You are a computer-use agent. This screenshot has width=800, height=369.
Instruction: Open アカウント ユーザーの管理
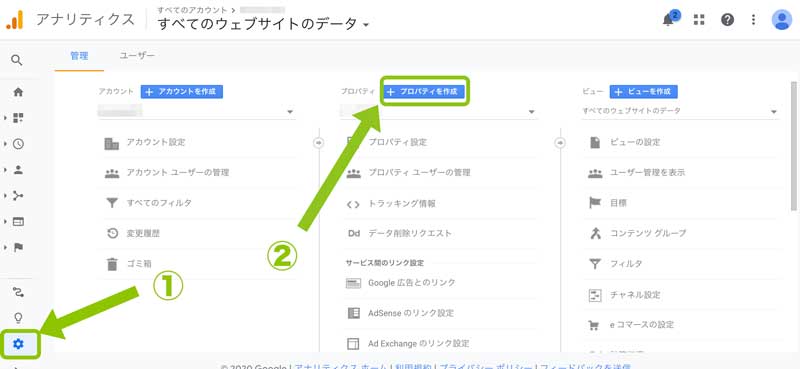[x=178, y=173]
